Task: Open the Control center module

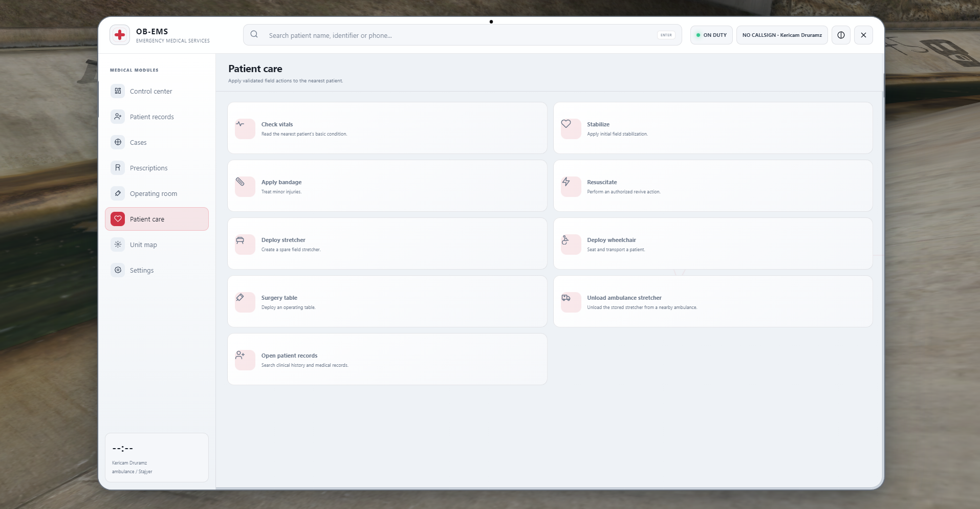Action: click(x=157, y=91)
